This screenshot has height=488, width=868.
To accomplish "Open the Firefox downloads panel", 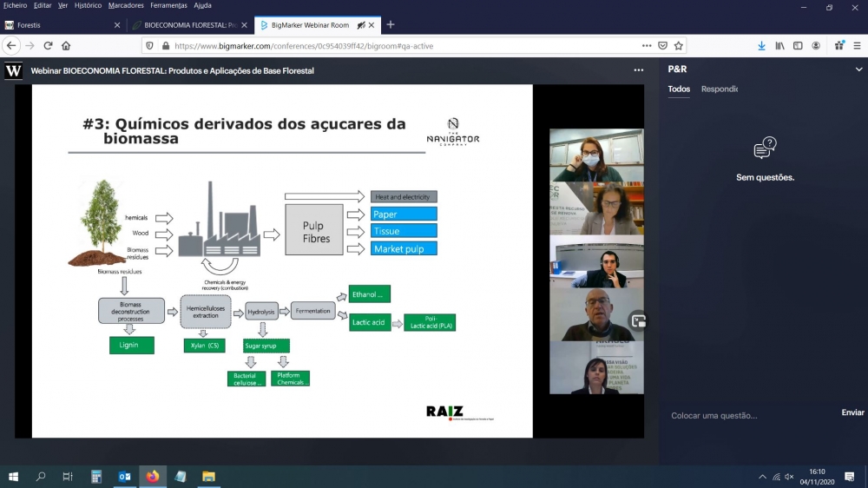I will coord(762,46).
